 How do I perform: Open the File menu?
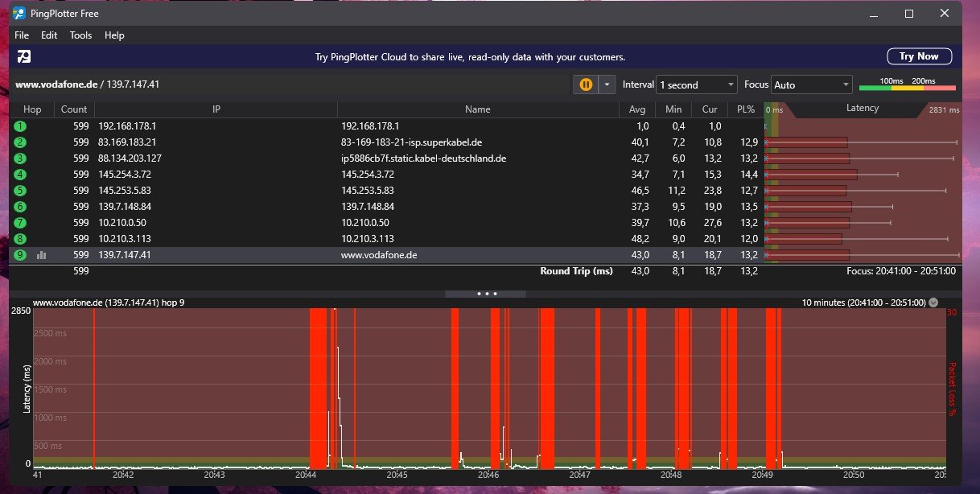click(22, 35)
